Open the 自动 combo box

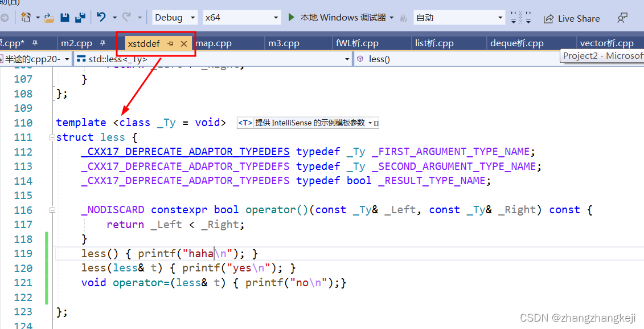[x=459, y=18]
